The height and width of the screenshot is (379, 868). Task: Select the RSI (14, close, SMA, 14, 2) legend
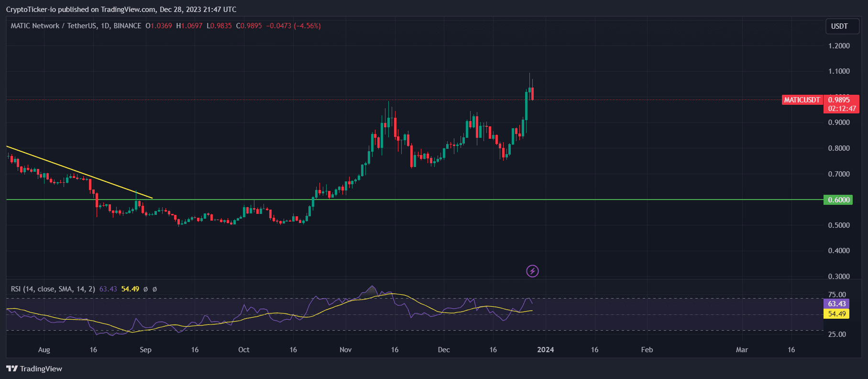53,289
